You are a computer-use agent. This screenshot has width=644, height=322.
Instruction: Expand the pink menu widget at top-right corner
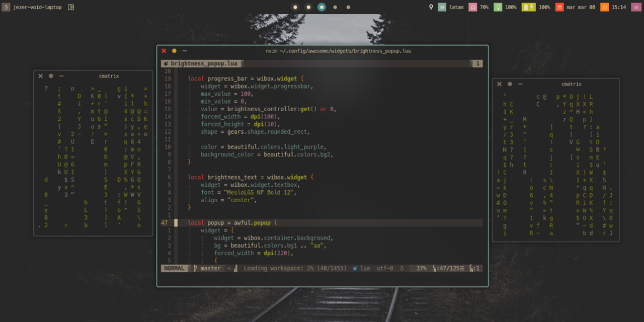pos(637,7)
